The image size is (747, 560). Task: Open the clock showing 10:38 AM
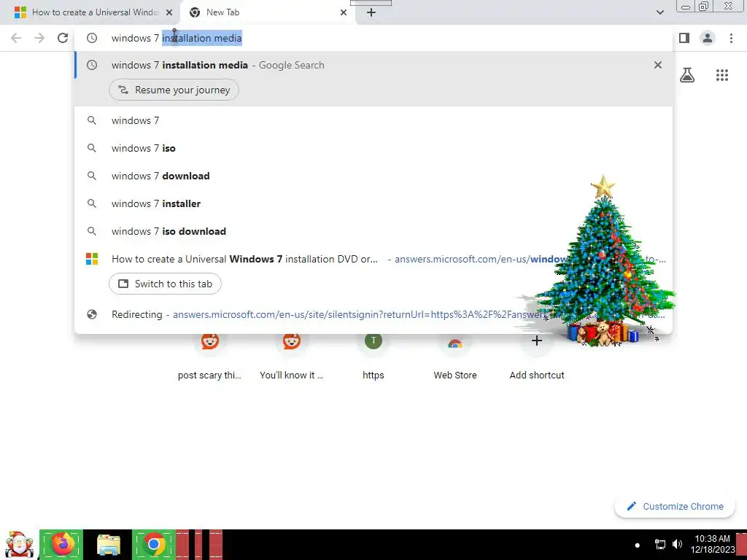(x=712, y=544)
